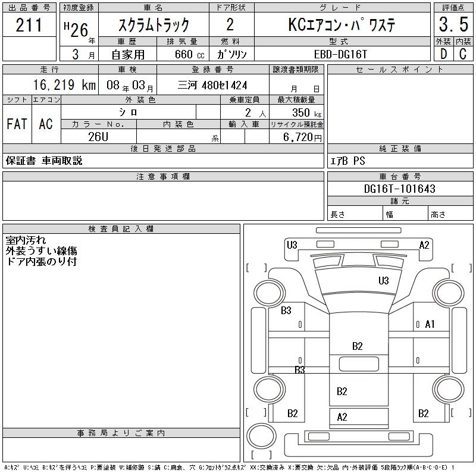
Task: Select the 評価点 header
Action: [x=453, y=8]
